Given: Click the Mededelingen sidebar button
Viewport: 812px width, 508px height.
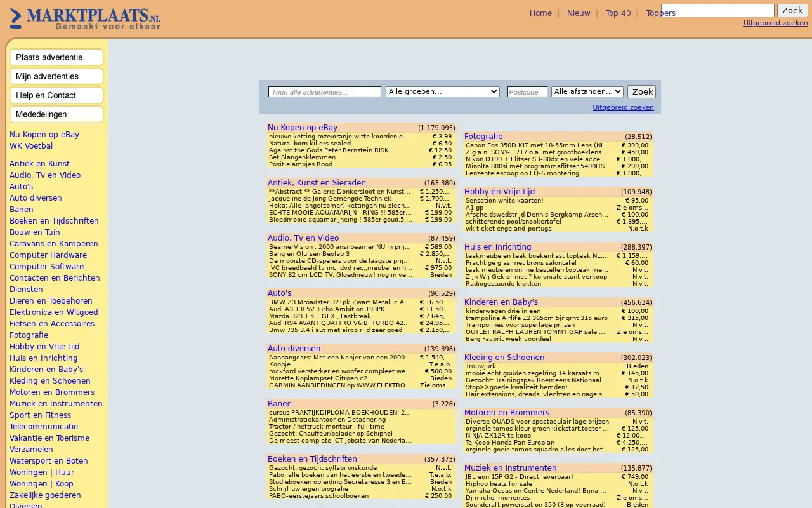Looking at the screenshot, I should coord(56,114).
